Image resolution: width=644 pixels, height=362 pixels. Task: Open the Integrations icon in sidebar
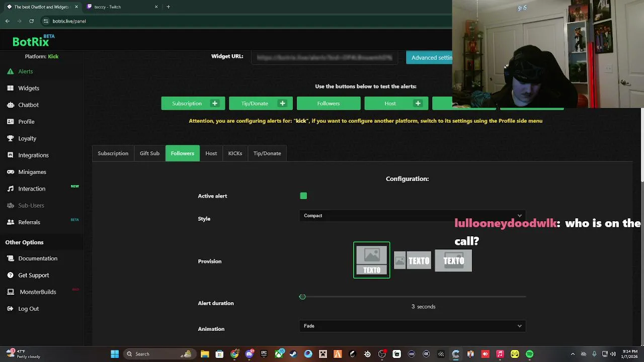coord(10,155)
